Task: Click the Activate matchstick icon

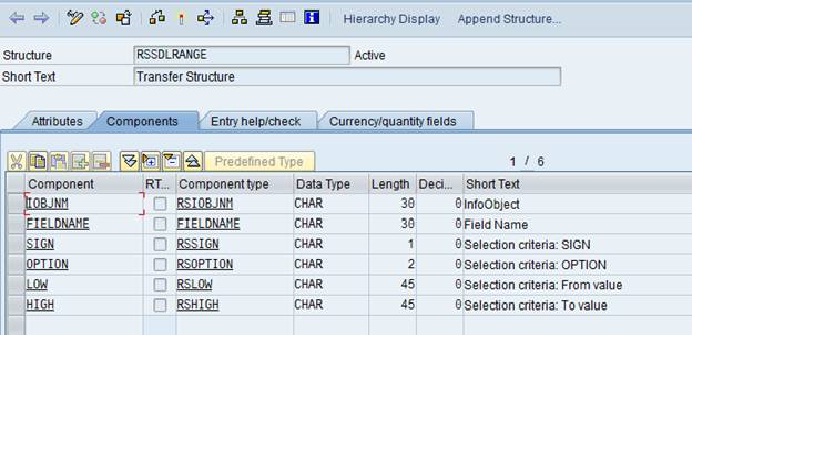Action: pyautogui.click(x=181, y=19)
